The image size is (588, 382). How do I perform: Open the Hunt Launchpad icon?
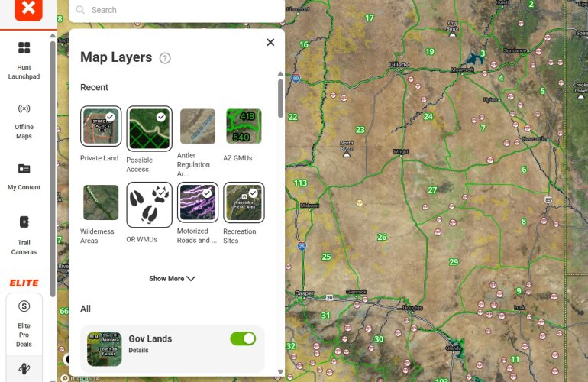24,49
